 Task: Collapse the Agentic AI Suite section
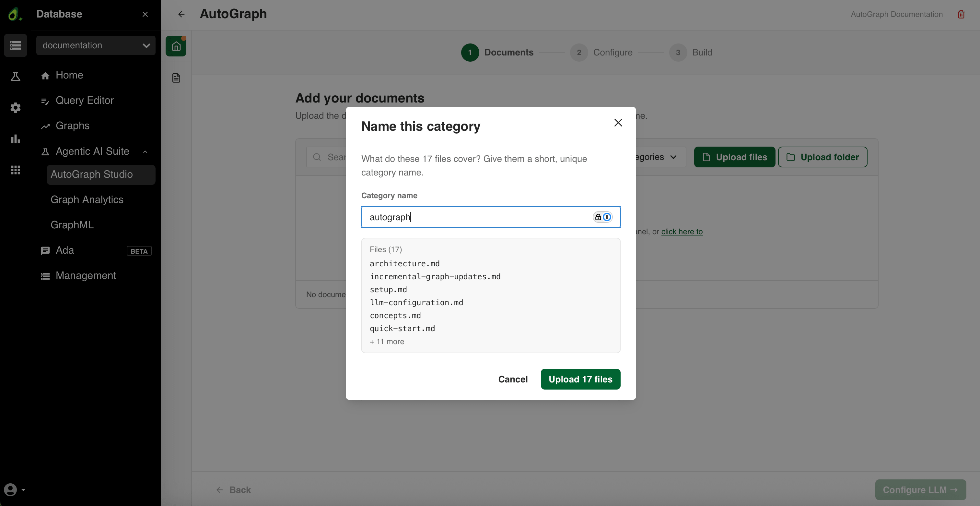[145, 151]
